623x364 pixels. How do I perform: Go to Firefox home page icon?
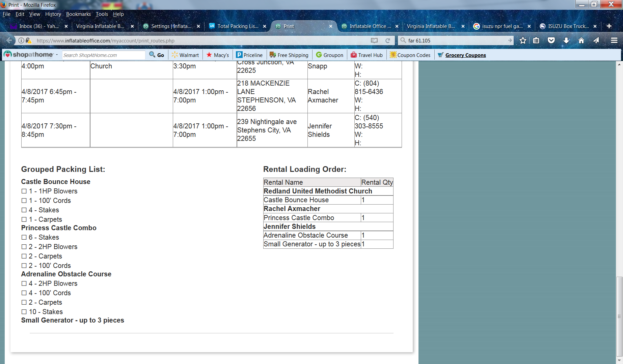point(581,40)
